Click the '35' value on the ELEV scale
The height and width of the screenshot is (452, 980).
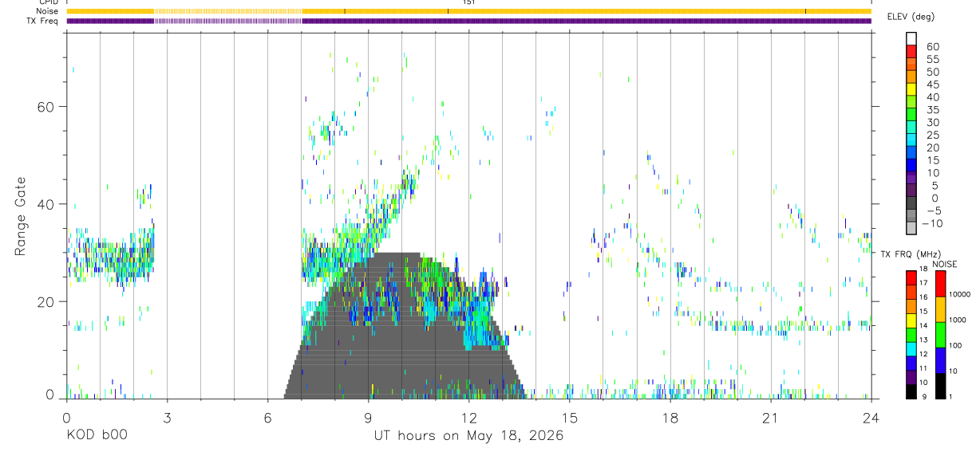pos(933,110)
